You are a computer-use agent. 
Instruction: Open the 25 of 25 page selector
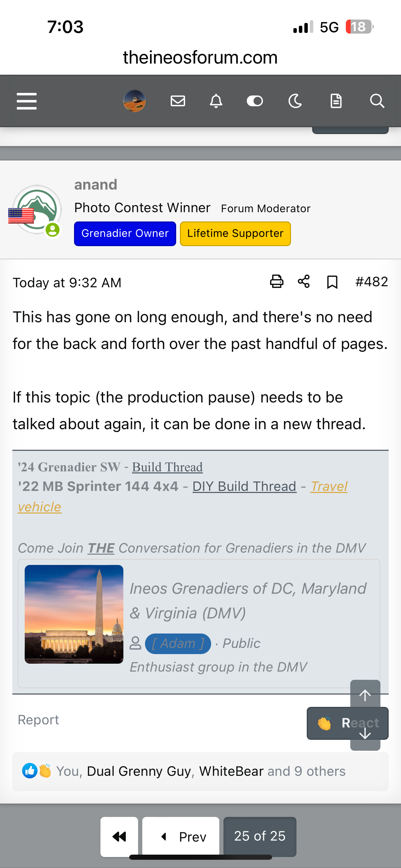click(x=260, y=836)
